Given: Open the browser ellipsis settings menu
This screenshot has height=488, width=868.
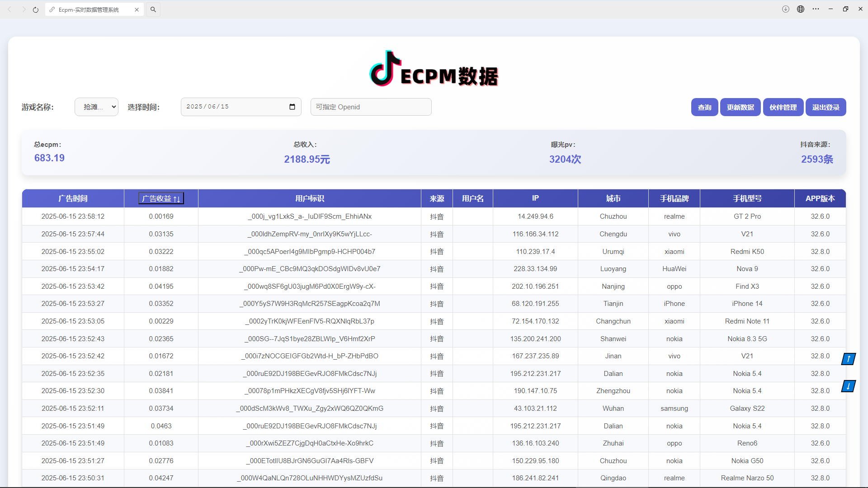Looking at the screenshot, I should (x=816, y=9).
